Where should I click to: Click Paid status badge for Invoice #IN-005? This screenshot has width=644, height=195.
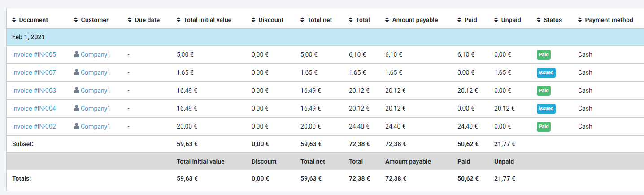tap(544, 55)
